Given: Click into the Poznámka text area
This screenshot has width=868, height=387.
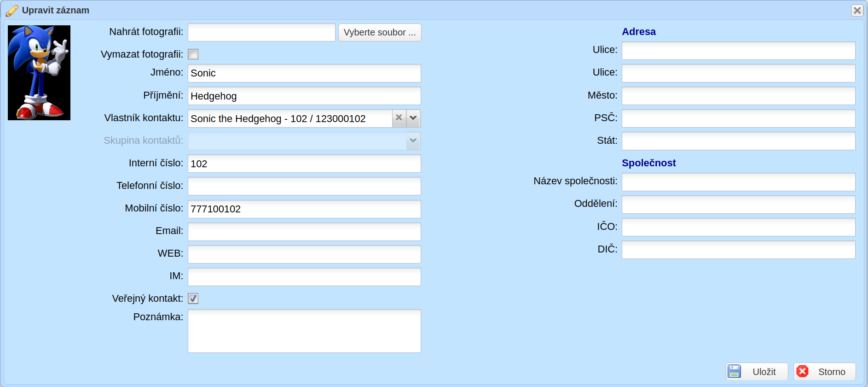Looking at the screenshot, I should point(304,331).
